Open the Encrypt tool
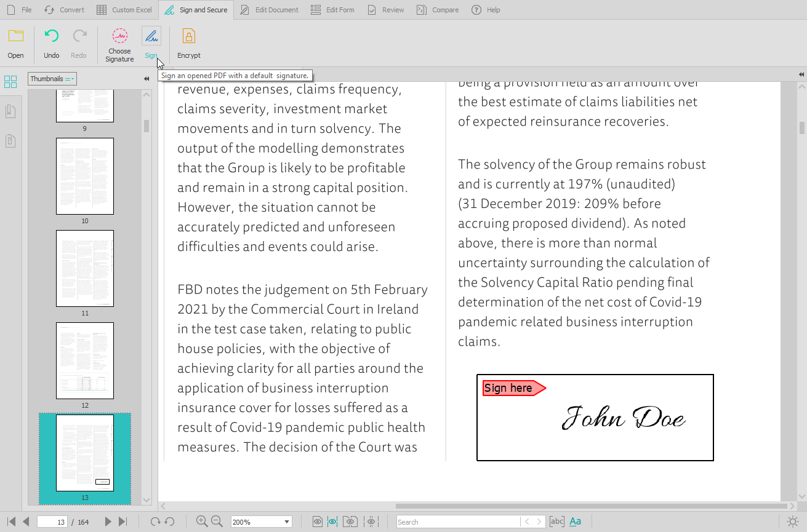807x532 pixels. [x=188, y=42]
